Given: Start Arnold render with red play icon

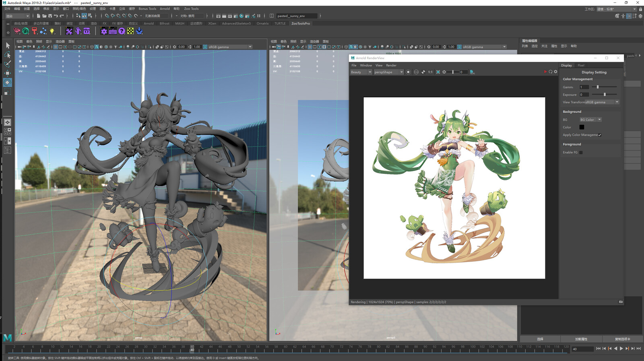Looking at the screenshot, I should pyautogui.click(x=545, y=72).
